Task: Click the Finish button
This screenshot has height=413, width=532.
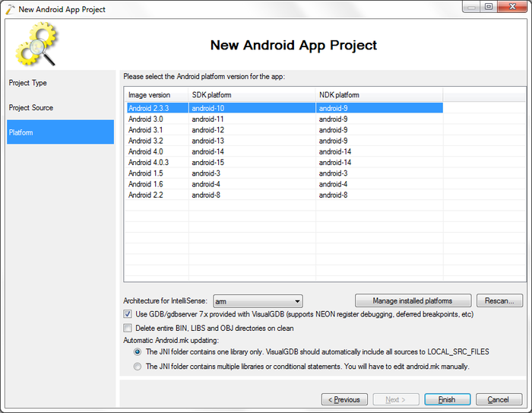Action: tap(447, 399)
